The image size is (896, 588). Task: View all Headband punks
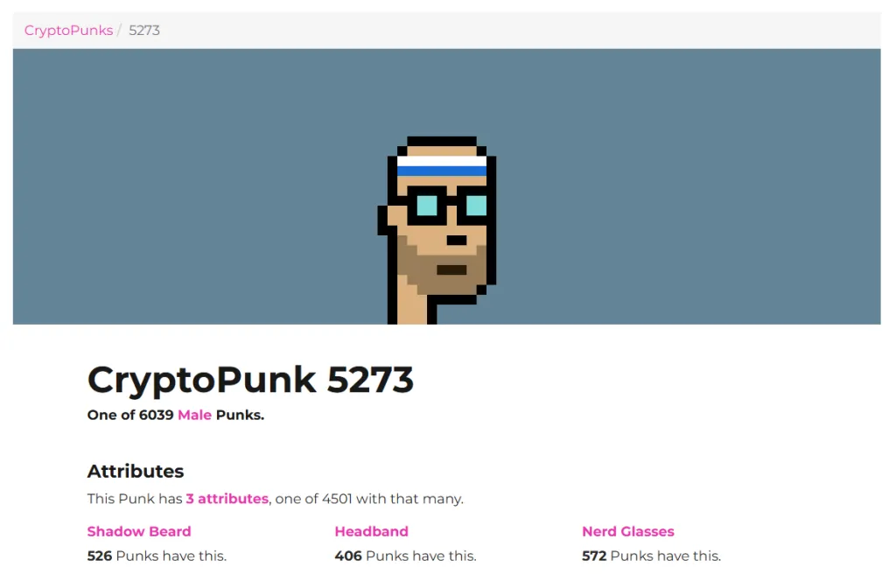[x=371, y=531]
